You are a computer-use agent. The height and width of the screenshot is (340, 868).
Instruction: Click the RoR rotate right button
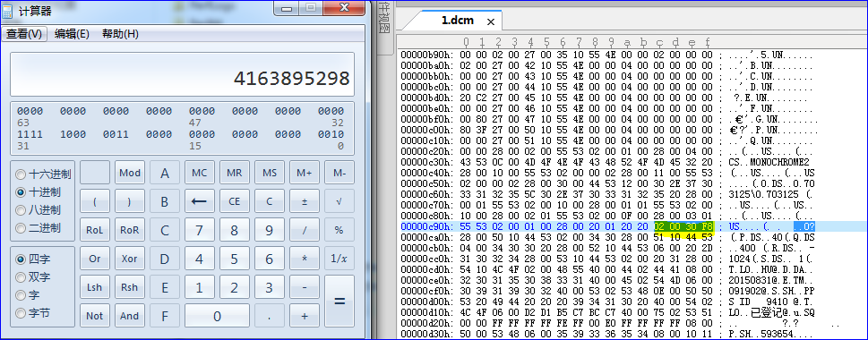click(130, 229)
